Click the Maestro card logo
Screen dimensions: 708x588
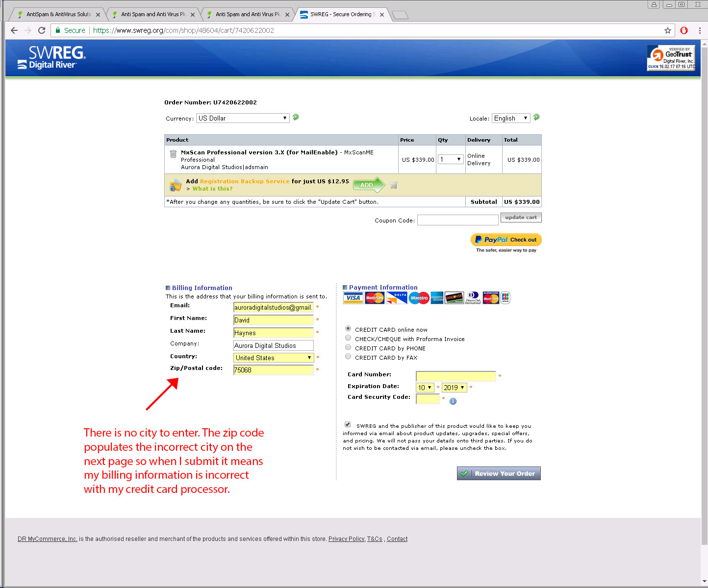(419, 298)
